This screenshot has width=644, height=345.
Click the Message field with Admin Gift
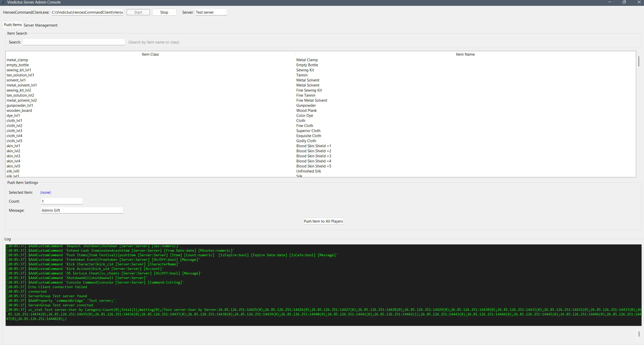82,210
